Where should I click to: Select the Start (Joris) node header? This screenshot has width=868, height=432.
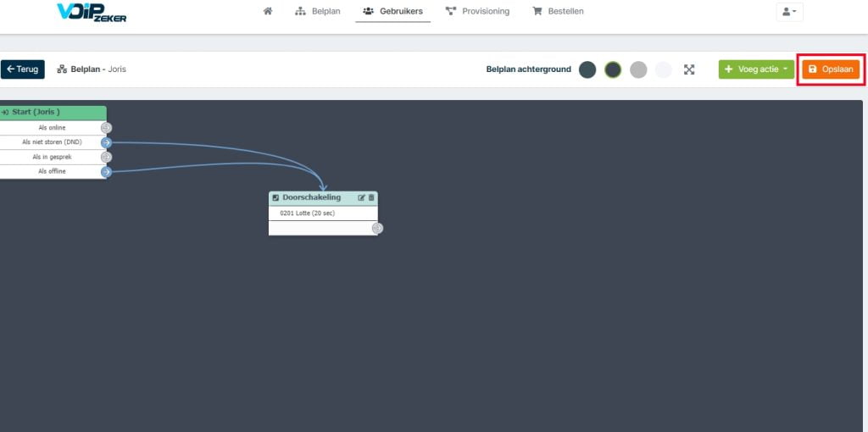click(53, 113)
